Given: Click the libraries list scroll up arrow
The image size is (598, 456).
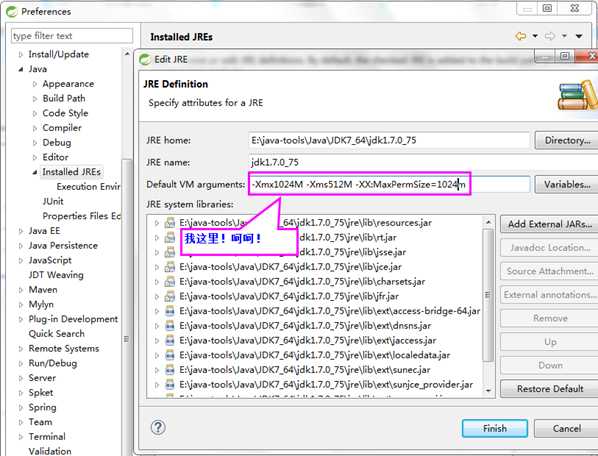Looking at the screenshot, I should coord(488,222).
